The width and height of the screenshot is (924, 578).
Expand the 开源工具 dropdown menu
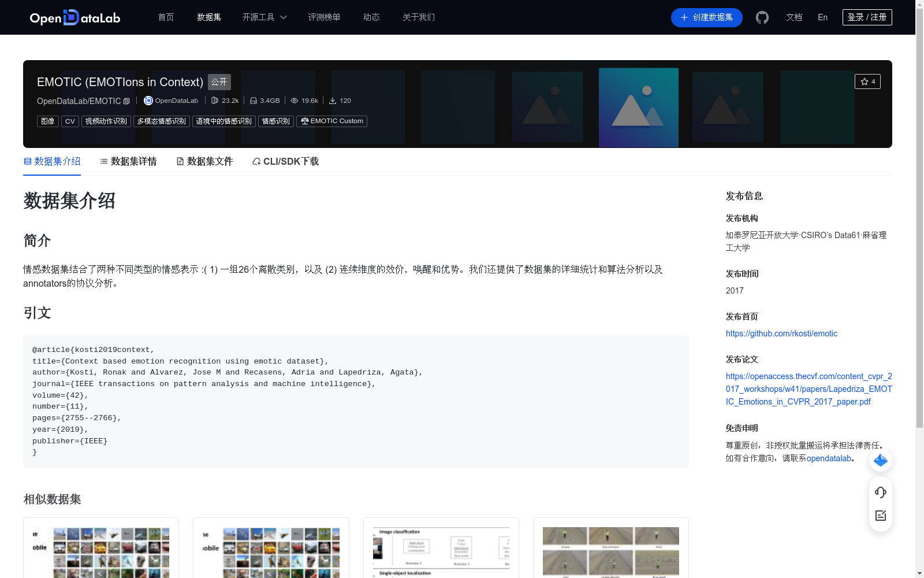[264, 17]
